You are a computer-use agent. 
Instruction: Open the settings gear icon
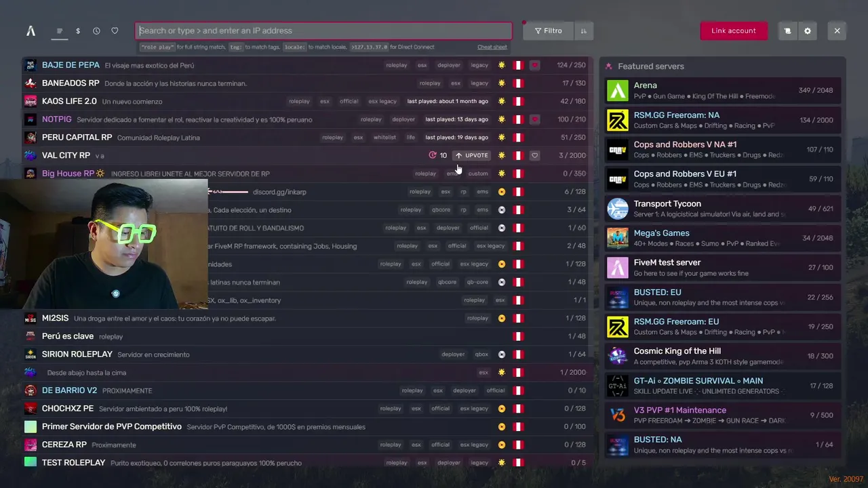(x=807, y=30)
